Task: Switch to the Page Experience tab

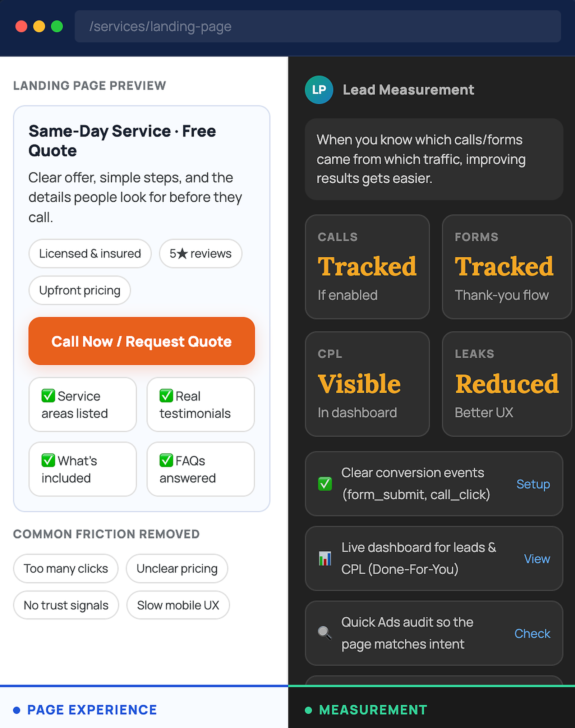Action: [92, 710]
